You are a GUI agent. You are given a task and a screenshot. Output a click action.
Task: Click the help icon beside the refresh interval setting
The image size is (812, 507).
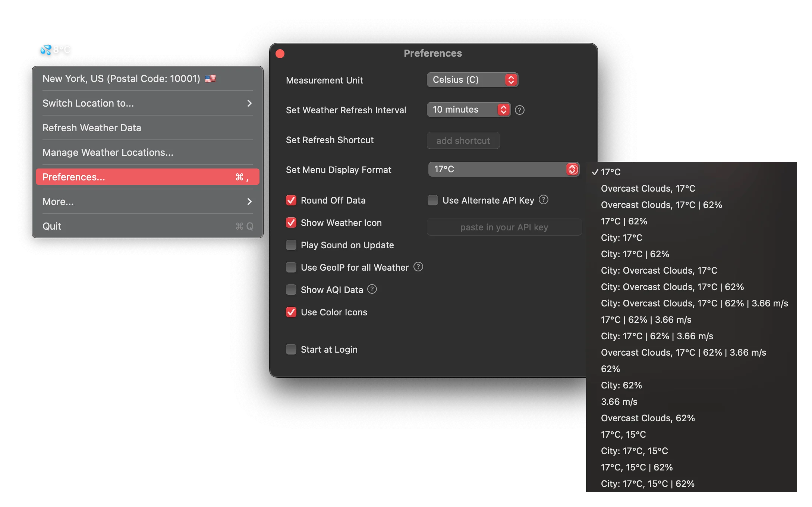[x=520, y=110]
